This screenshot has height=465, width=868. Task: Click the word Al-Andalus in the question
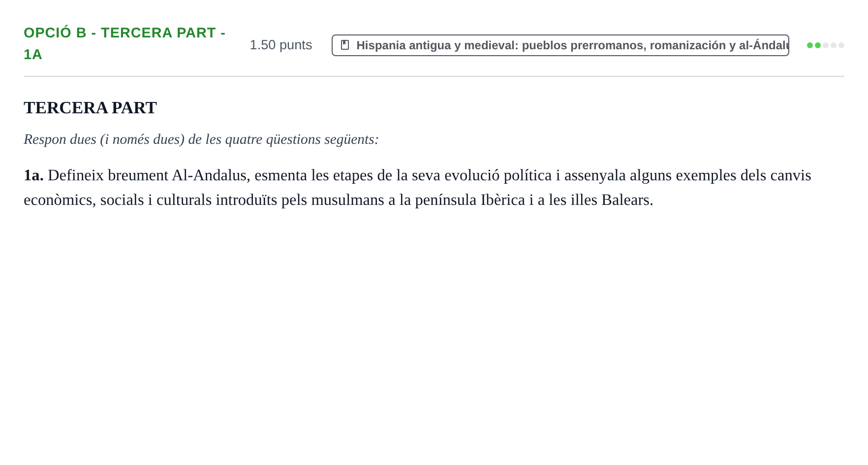[x=209, y=175]
